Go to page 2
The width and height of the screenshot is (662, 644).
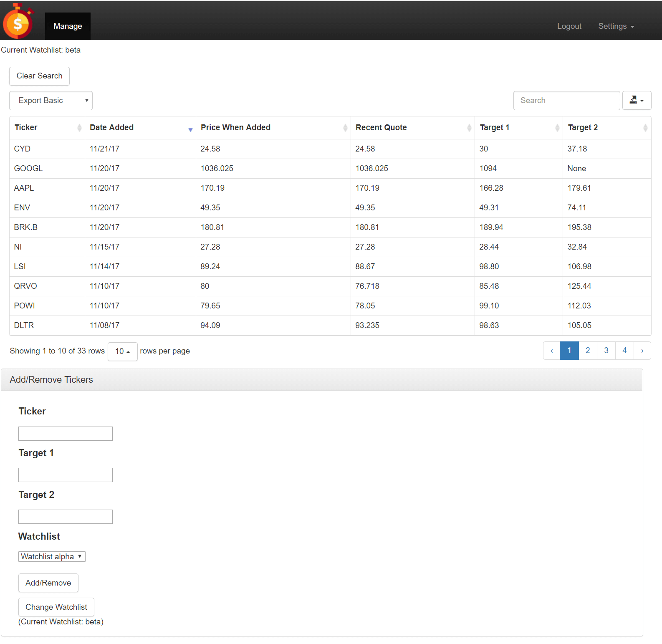[588, 351]
